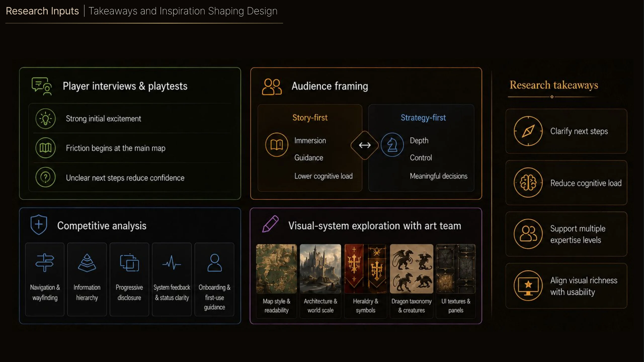Select the Immersion label

[310, 141]
